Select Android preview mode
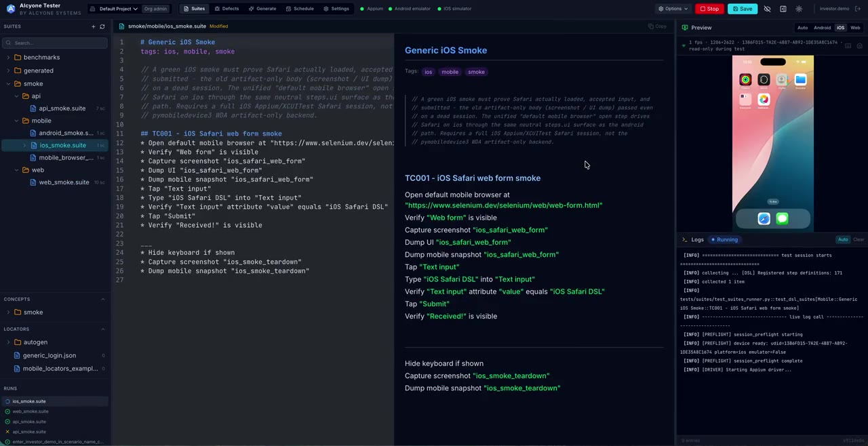 tap(822, 28)
